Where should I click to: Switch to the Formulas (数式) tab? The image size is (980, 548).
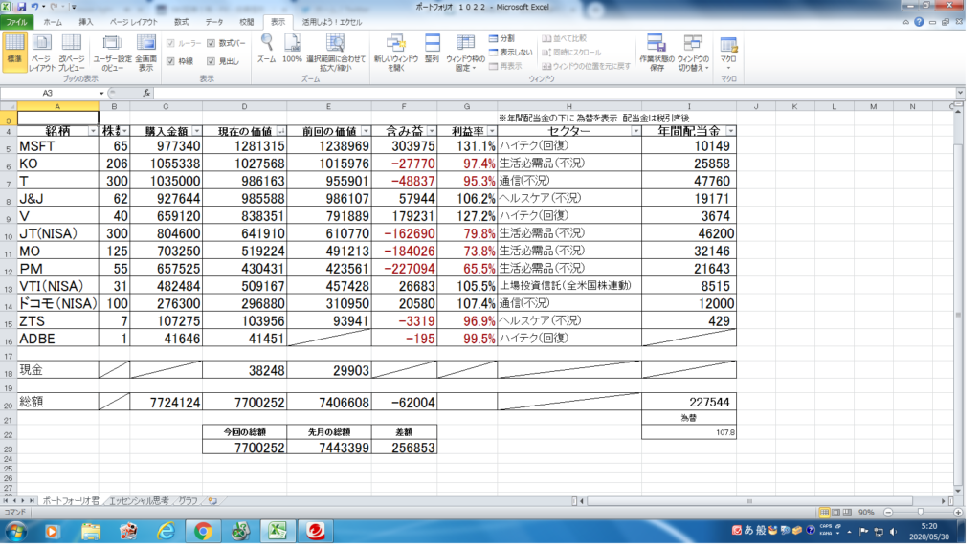[181, 22]
